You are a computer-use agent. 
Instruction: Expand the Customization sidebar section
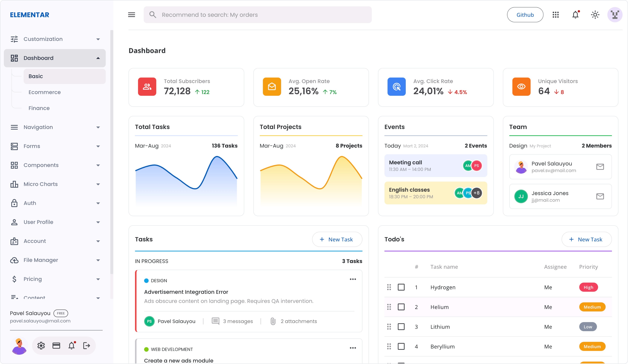pyautogui.click(x=55, y=39)
